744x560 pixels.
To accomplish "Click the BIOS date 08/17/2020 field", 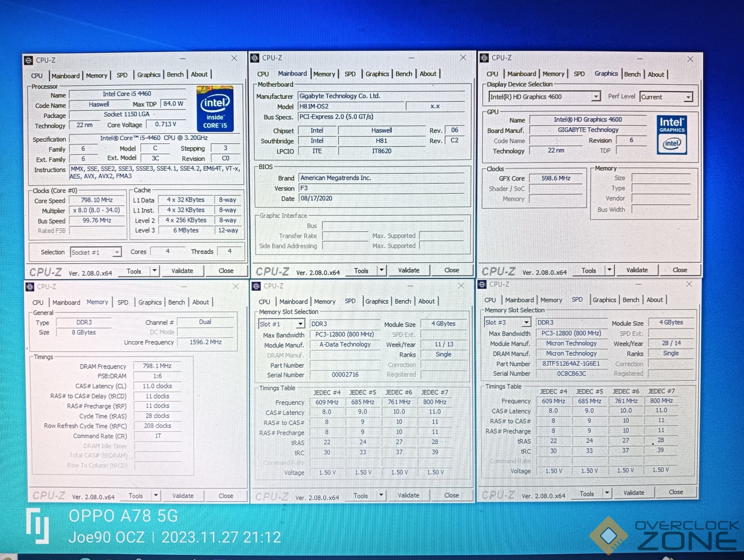I will point(381,198).
